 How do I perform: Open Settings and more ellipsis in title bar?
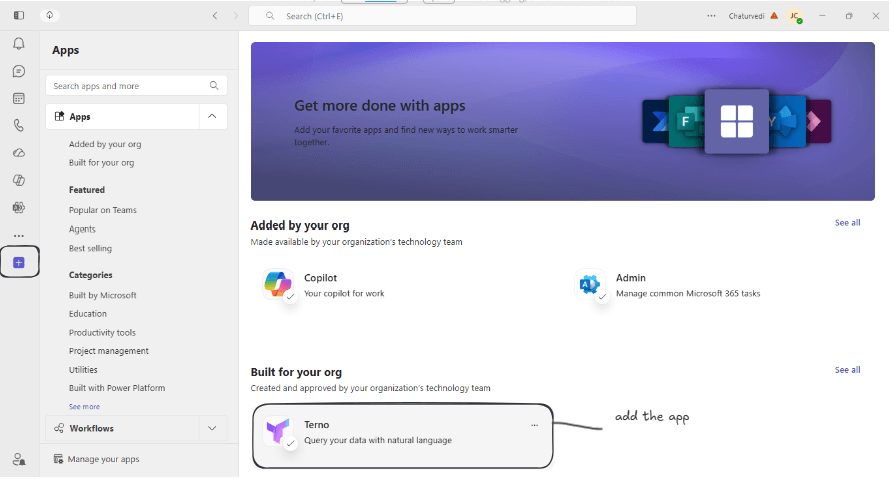coord(711,16)
